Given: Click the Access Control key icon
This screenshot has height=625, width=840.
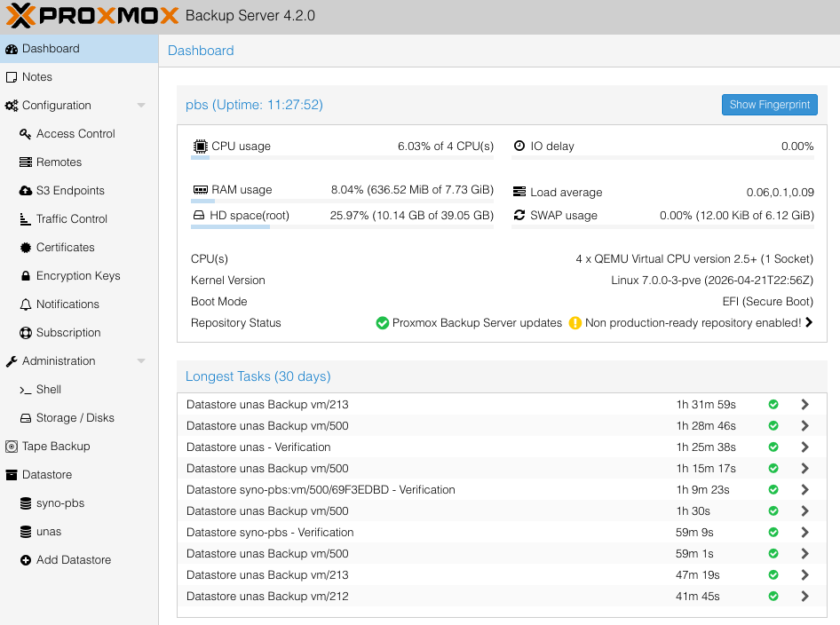Looking at the screenshot, I should click(25, 134).
